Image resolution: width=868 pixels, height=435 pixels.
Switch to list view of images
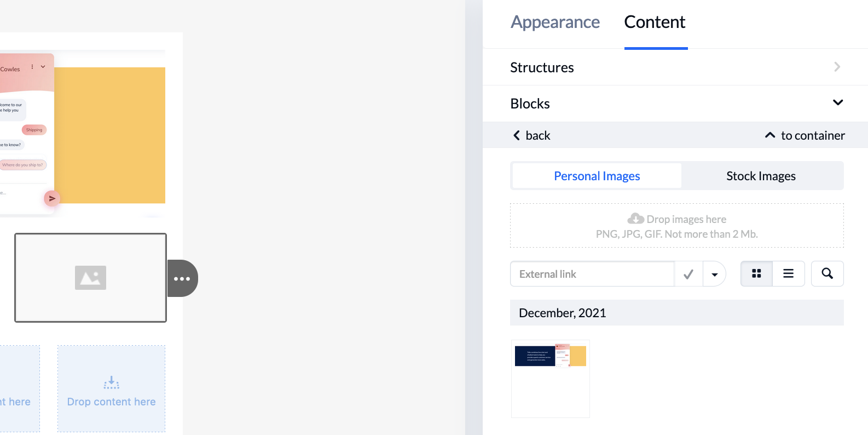[788, 274]
